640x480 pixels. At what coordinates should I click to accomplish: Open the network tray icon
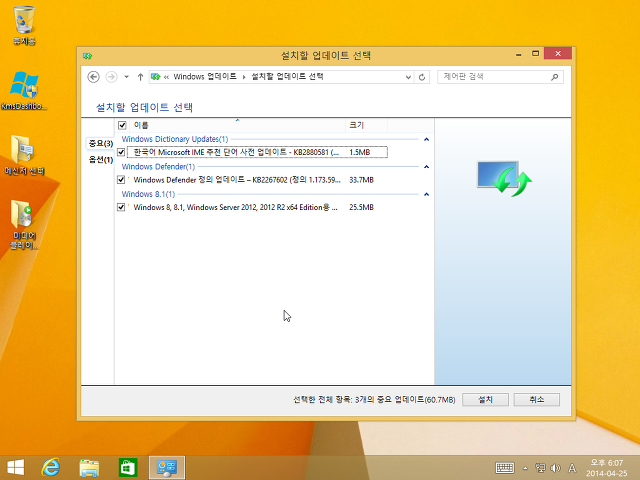tap(540, 468)
